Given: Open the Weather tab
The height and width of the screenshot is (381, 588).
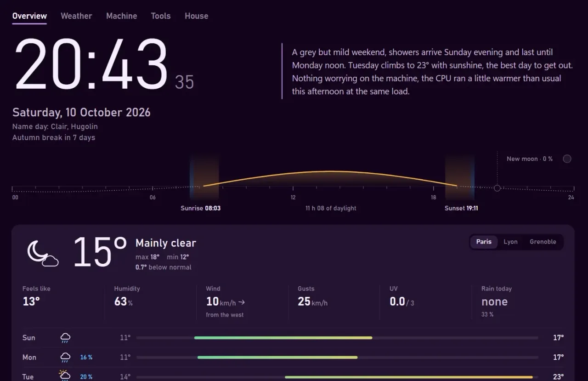Looking at the screenshot, I should click(76, 16).
